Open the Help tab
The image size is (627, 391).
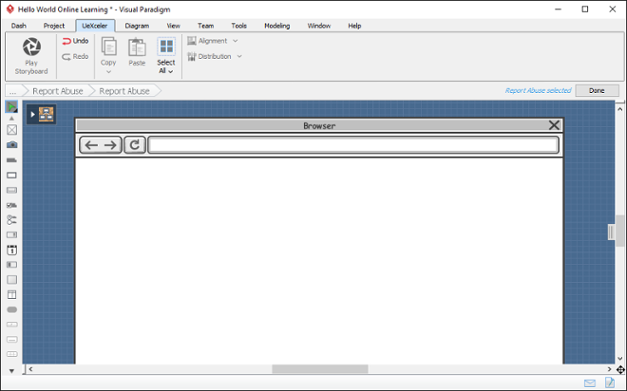(x=354, y=26)
